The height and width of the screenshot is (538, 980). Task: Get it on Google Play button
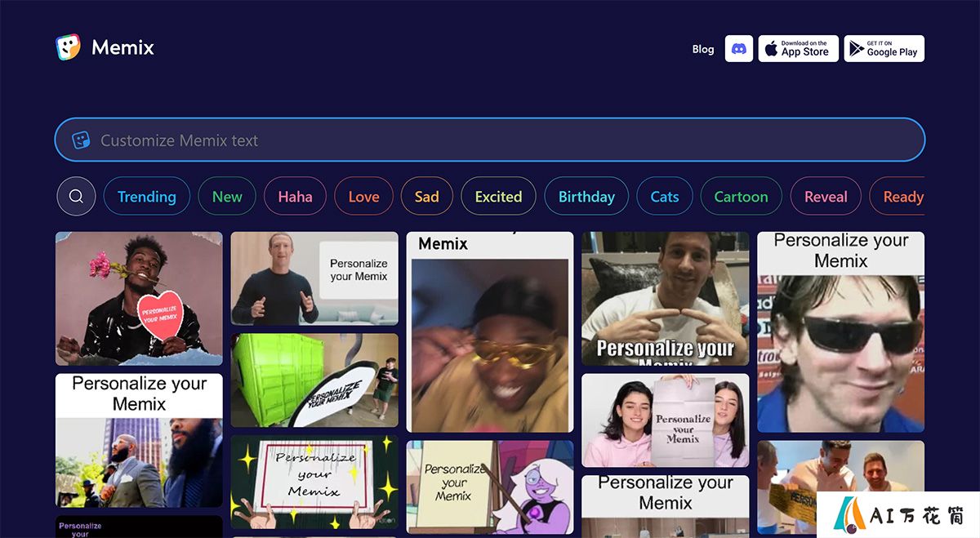pos(884,48)
